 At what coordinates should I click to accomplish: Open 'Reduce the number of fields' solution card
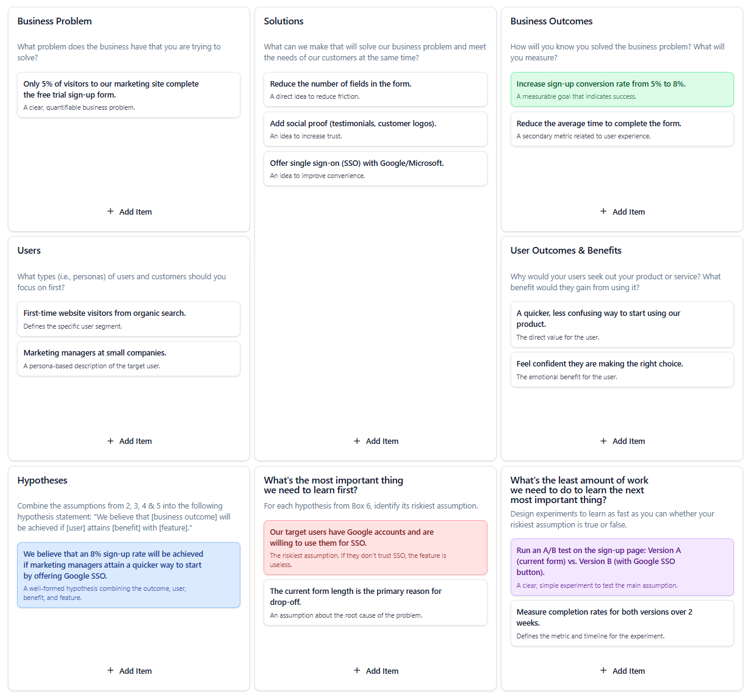[x=375, y=90]
